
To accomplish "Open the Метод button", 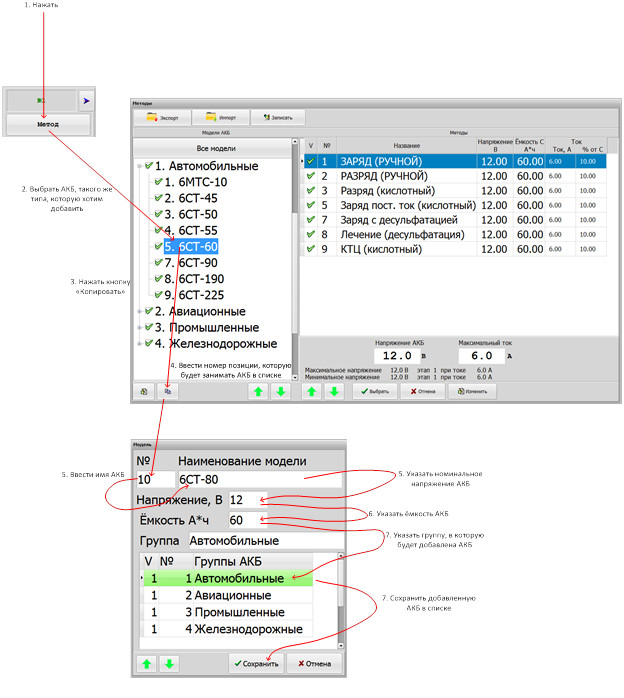I will click(x=49, y=124).
